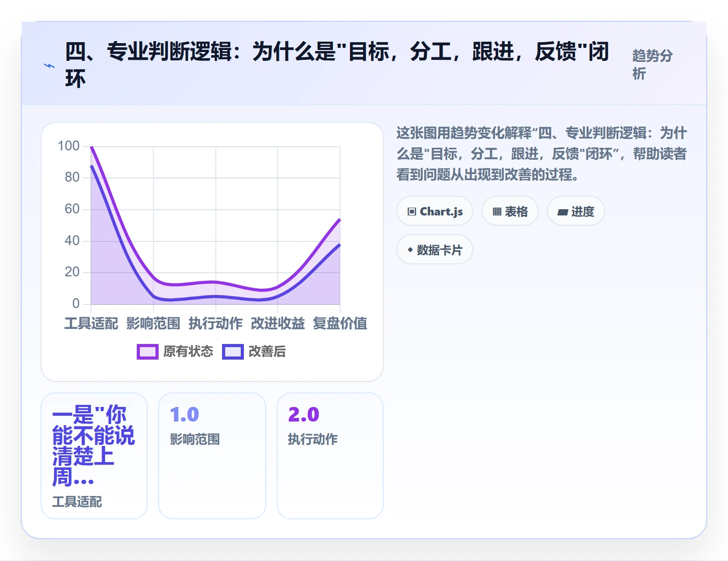Viewport: 728px width, 561px height.
Task: Click the 60 value on the y-axis
Action: [x=72, y=209]
